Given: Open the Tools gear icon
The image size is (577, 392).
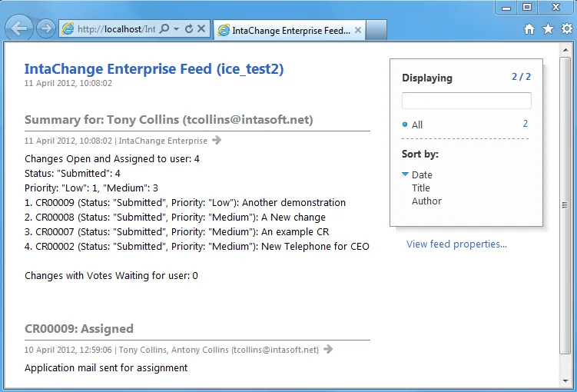Looking at the screenshot, I should pos(567,28).
